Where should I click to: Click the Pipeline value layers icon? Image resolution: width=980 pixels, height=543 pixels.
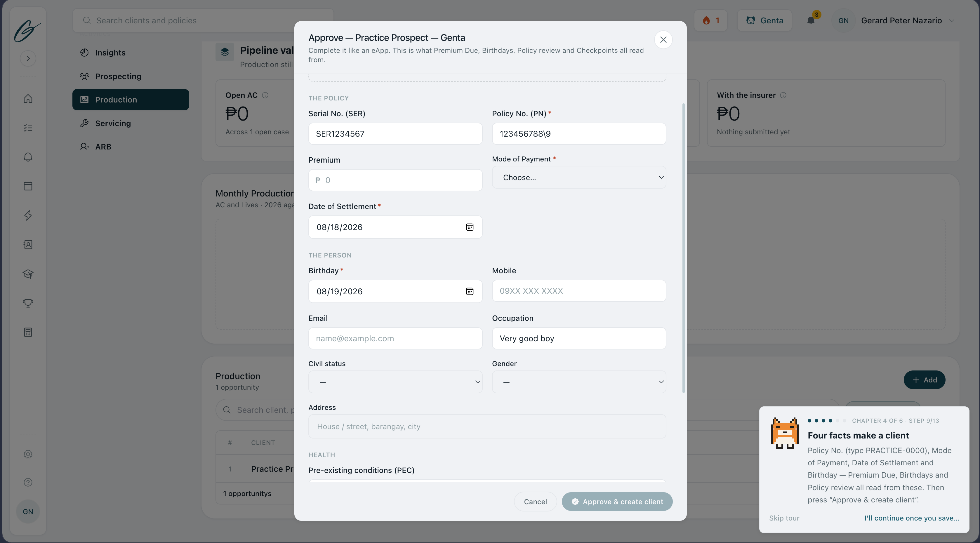[225, 52]
